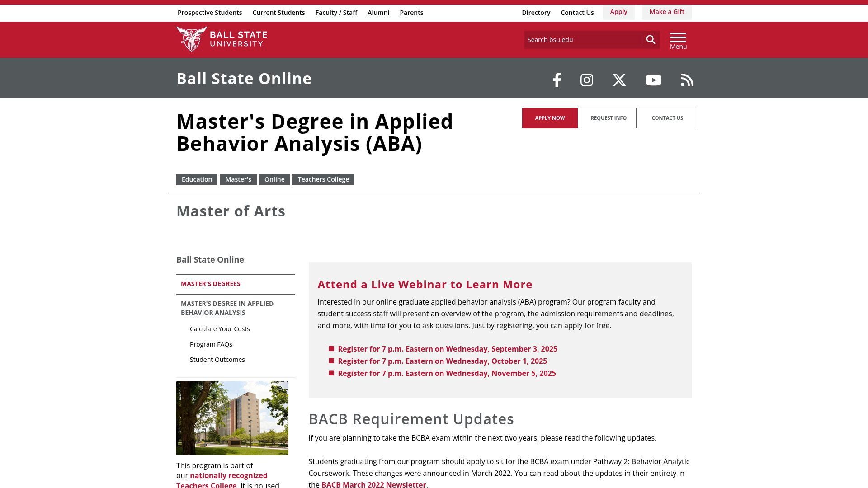Open the Alumni menu item
The width and height of the screenshot is (868, 488).
[x=378, y=12]
